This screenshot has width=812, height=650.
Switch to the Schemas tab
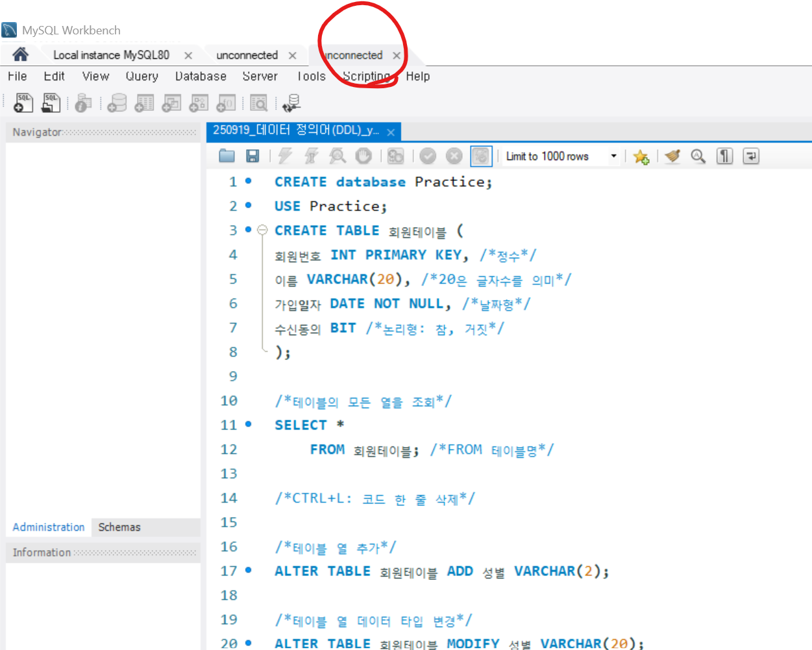tap(119, 527)
